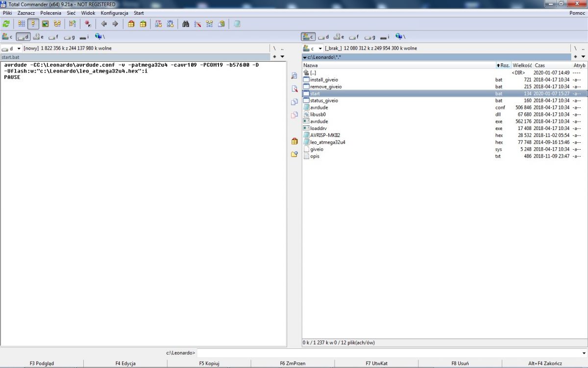Go forward using the right arrow icon
The height and width of the screenshot is (368, 588).
click(115, 24)
